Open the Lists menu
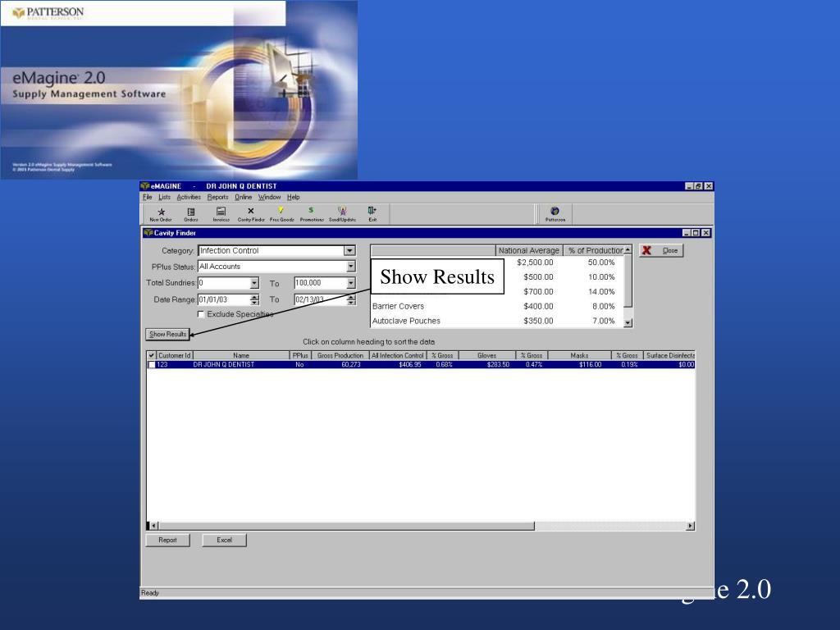This screenshot has height=630, width=840. click(x=164, y=197)
